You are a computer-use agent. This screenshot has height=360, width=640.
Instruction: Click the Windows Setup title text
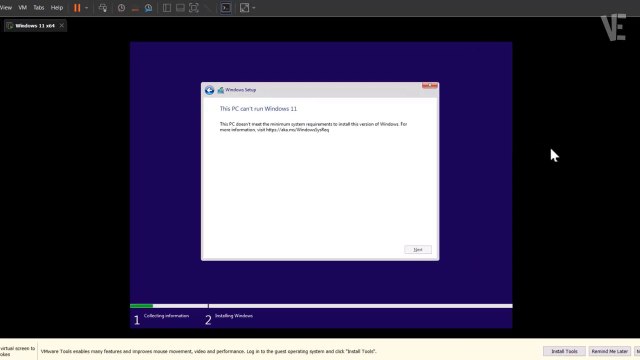pos(241,90)
